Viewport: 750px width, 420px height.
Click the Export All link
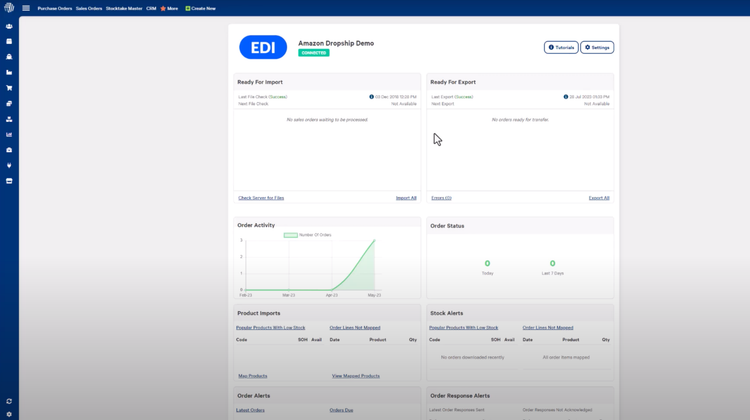(x=598, y=198)
